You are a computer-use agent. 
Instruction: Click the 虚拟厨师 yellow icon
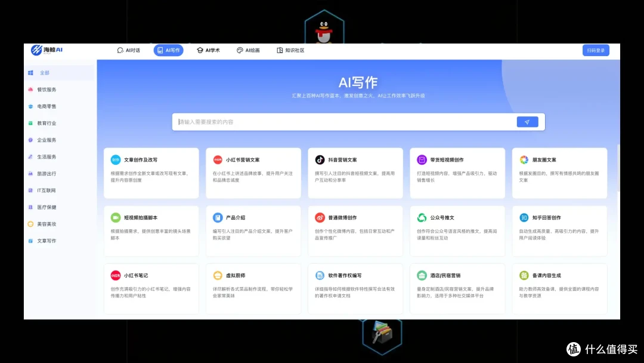pyautogui.click(x=218, y=275)
